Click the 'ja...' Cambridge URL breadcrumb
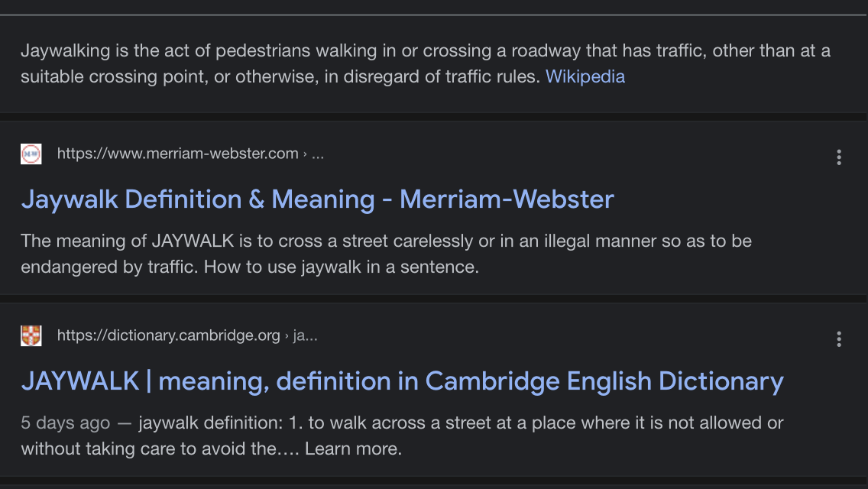The image size is (868, 489). click(x=305, y=335)
